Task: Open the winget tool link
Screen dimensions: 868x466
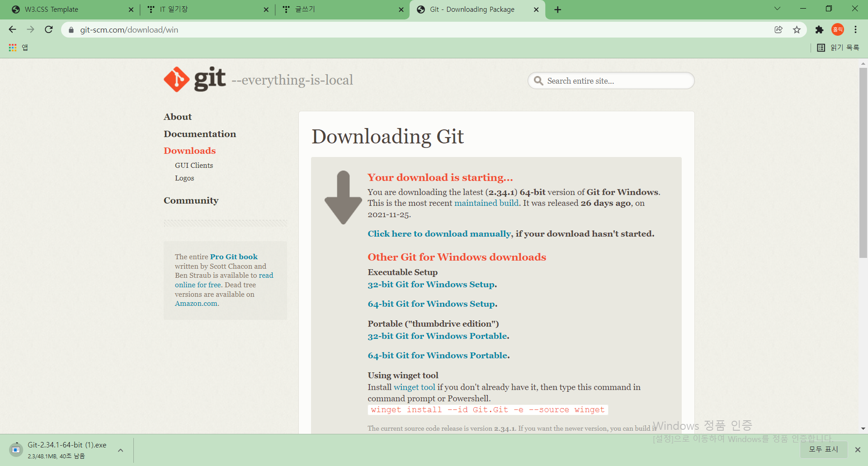Action: (x=415, y=387)
